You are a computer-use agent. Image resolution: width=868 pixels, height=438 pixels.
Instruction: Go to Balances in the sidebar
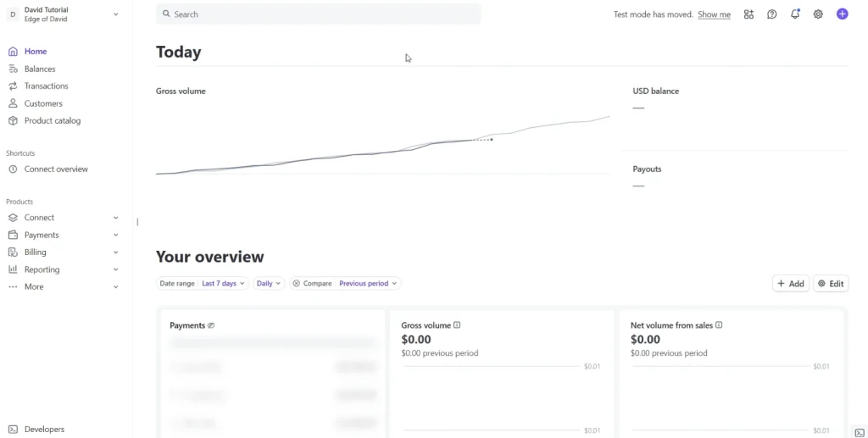(x=40, y=69)
